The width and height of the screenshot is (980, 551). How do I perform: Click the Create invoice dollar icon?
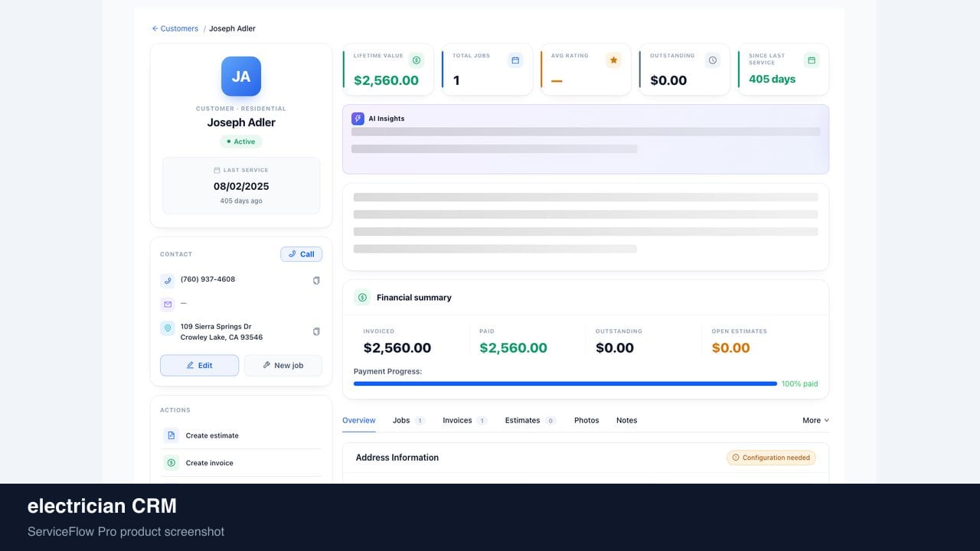click(171, 463)
